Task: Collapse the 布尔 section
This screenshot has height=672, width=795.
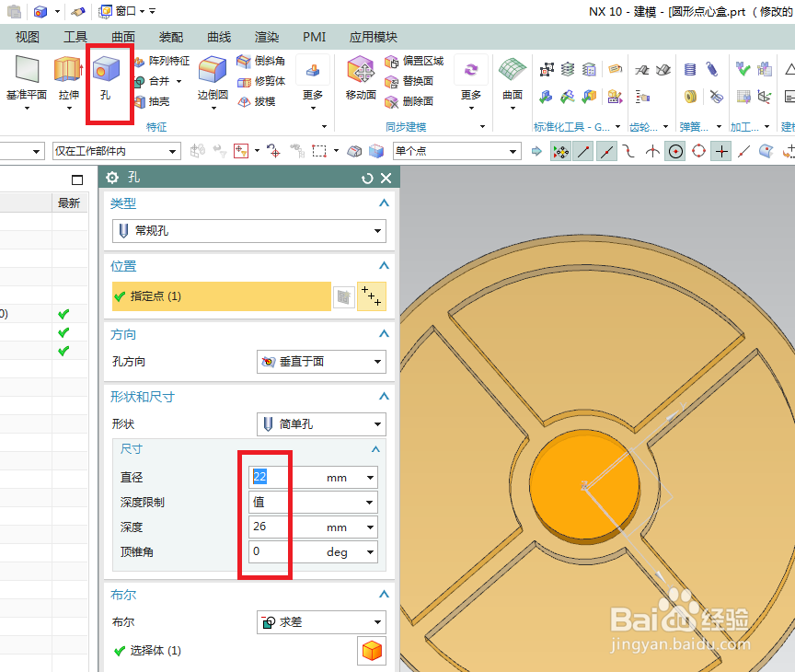Action: click(x=384, y=595)
